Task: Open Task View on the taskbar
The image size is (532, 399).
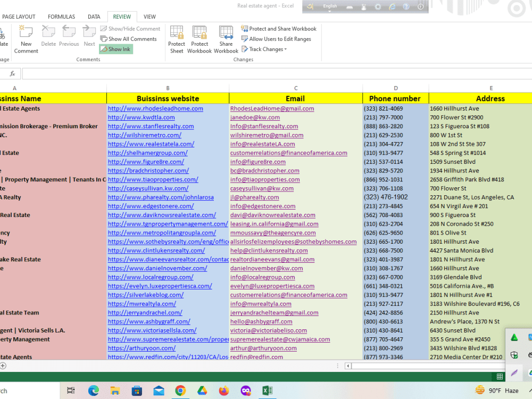Action: pos(71,390)
